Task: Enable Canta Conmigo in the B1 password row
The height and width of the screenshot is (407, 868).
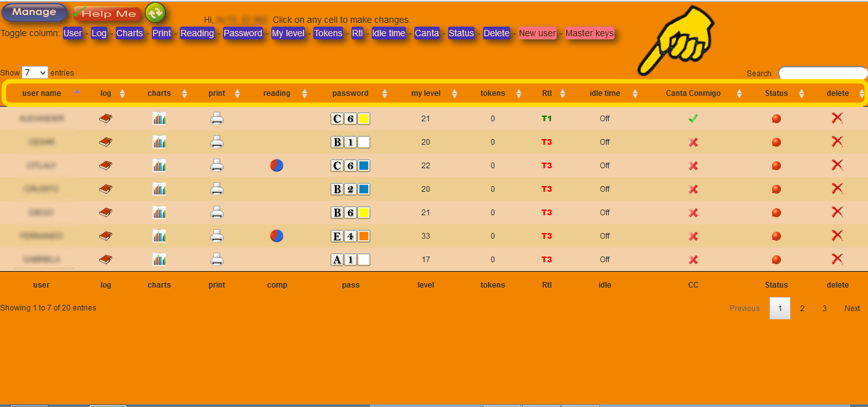Action: 693,142
